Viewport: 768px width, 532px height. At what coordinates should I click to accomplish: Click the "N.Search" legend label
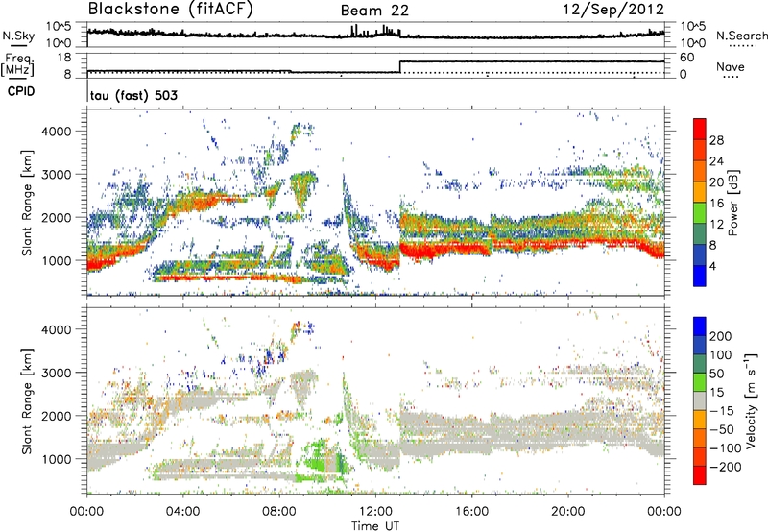point(741,36)
